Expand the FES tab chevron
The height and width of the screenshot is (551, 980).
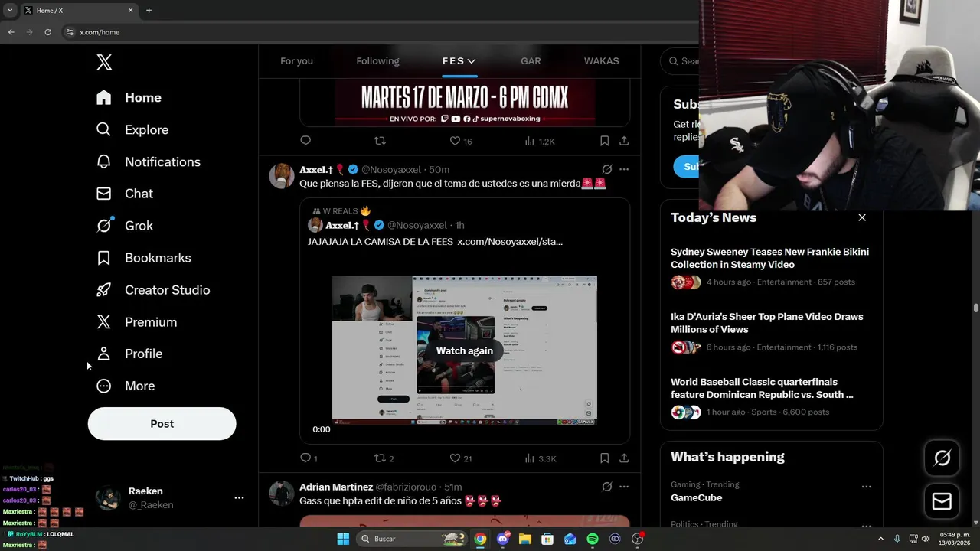point(472,61)
